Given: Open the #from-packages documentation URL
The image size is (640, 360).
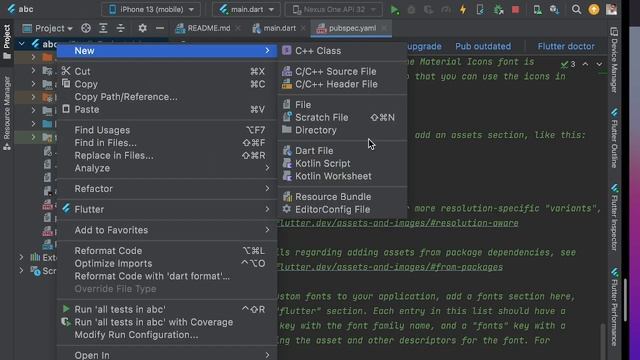Looking at the screenshot, I should point(390,267).
